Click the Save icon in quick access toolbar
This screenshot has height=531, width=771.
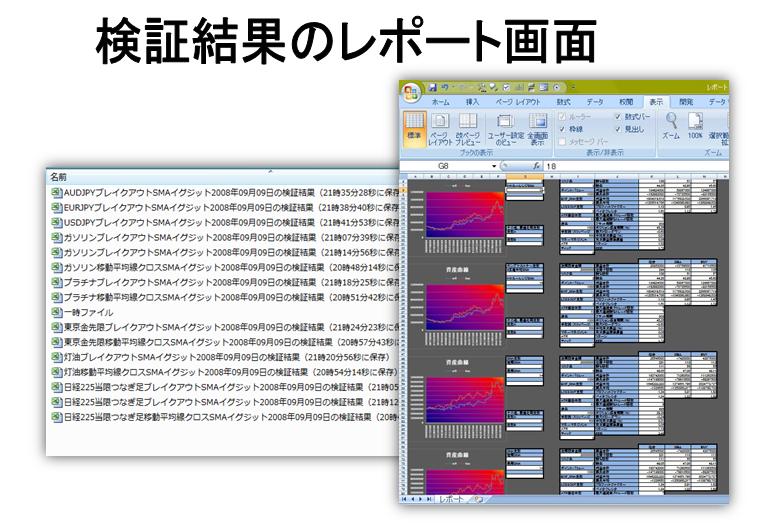[x=434, y=87]
